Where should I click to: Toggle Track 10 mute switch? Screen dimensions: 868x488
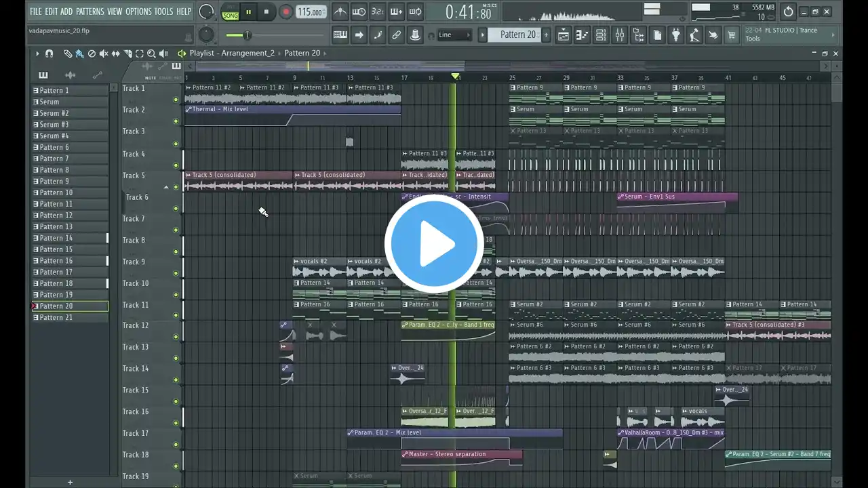click(x=176, y=295)
